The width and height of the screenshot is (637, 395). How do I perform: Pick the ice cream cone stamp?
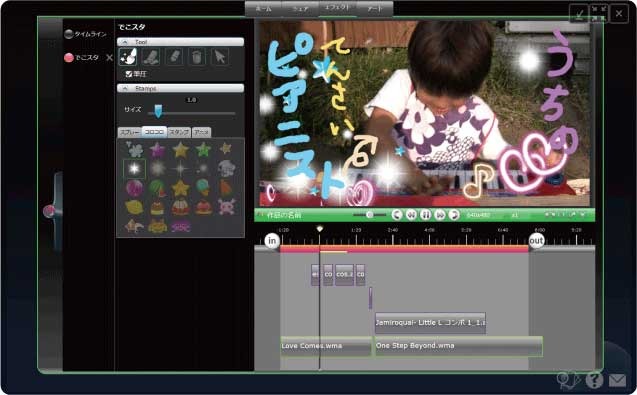coord(203,188)
